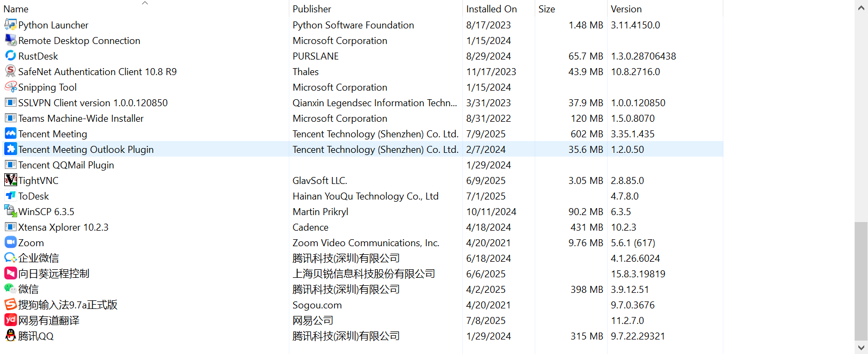Image resolution: width=868 pixels, height=354 pixels.
Task: Click the vertical scrollbar thumb
Action: click(x=861, y=281)
